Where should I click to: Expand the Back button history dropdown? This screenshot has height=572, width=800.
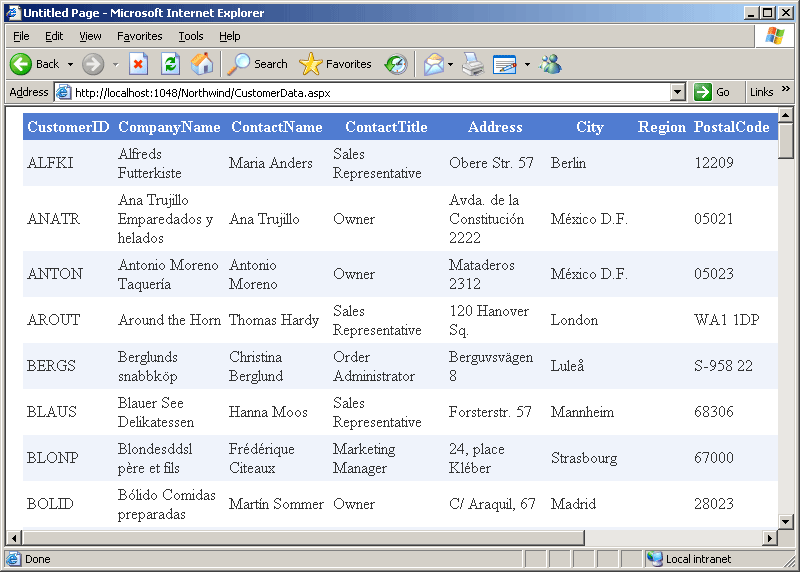tap(70, 64)
